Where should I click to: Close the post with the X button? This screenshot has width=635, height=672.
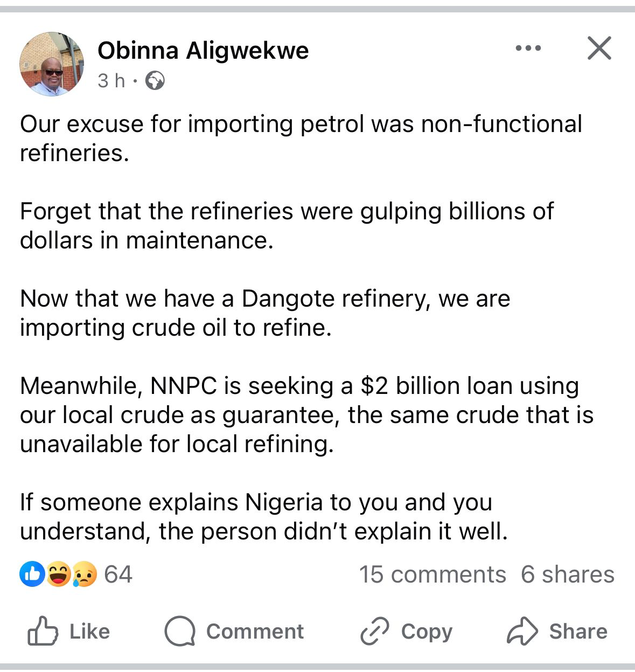(599, 49)
